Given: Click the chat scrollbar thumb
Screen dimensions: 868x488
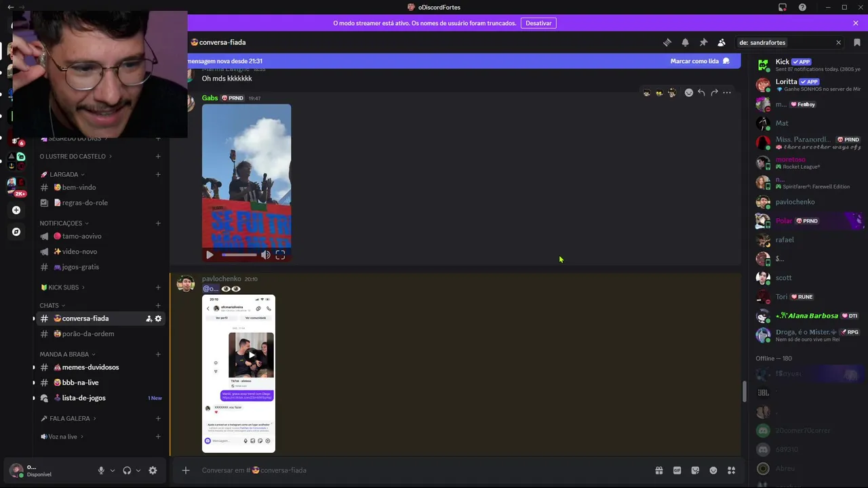Looking at the screenshot, I should point(744,392).
